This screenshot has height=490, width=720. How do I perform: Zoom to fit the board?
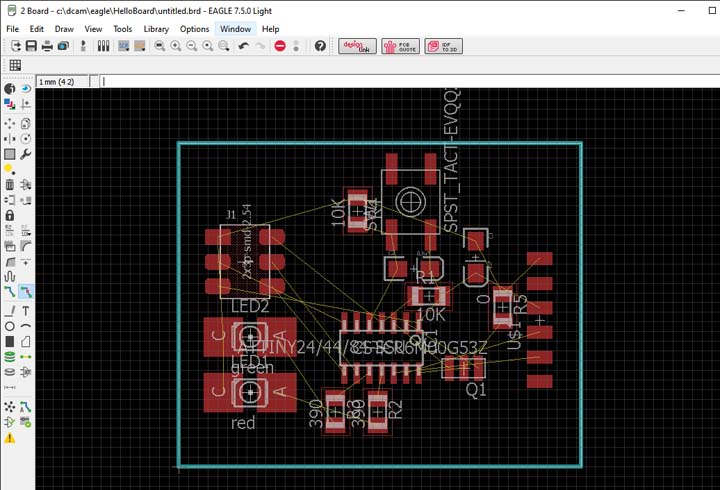(x=159, y=46)
